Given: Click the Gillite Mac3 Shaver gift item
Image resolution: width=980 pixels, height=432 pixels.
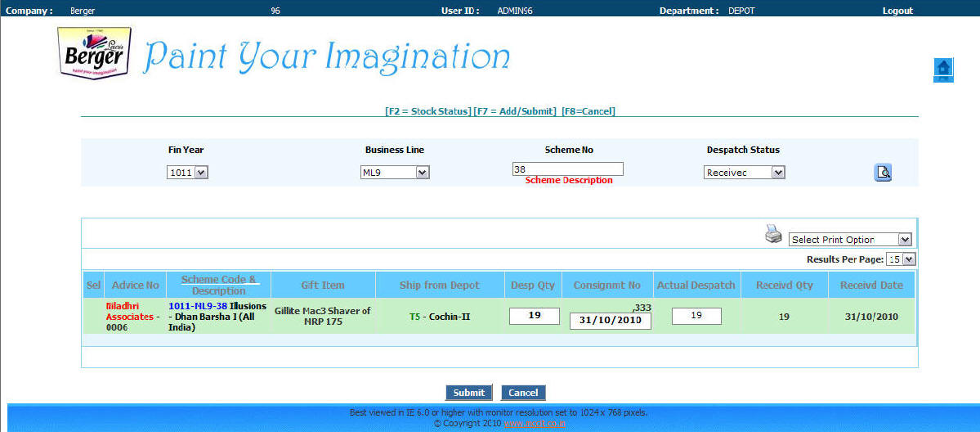Looking at the screenshot, I should (x=323, y=316).
